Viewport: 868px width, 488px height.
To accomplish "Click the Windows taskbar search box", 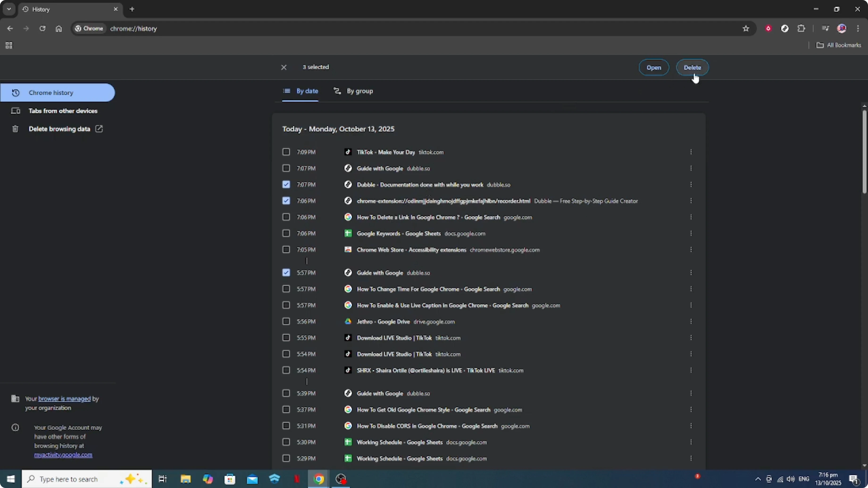I will click(x=87, y=479).
